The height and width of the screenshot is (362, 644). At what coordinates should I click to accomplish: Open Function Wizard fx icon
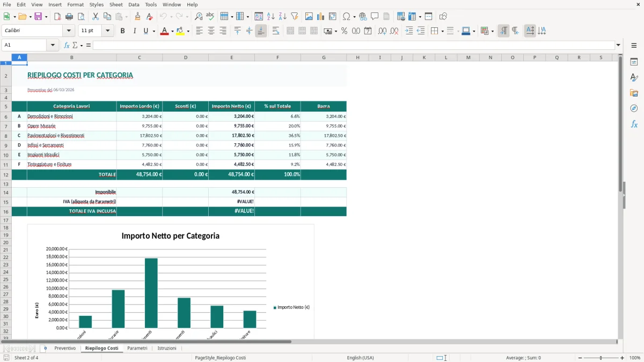click(67, 45)
